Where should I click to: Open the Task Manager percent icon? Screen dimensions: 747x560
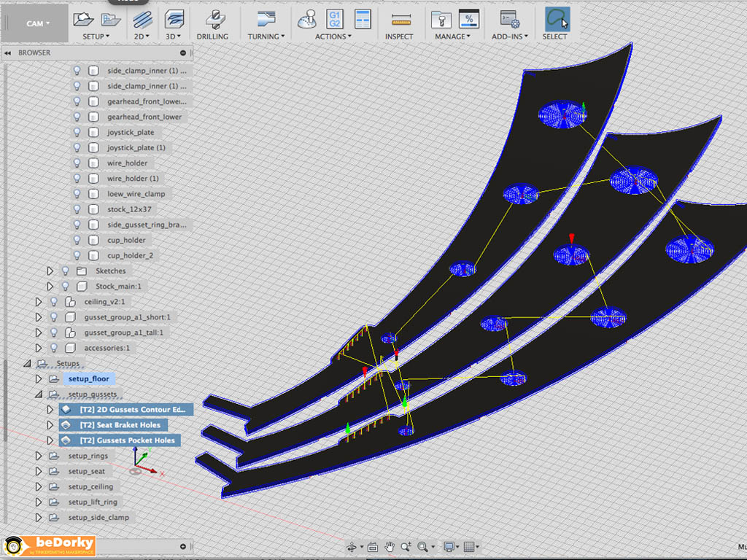469,19
